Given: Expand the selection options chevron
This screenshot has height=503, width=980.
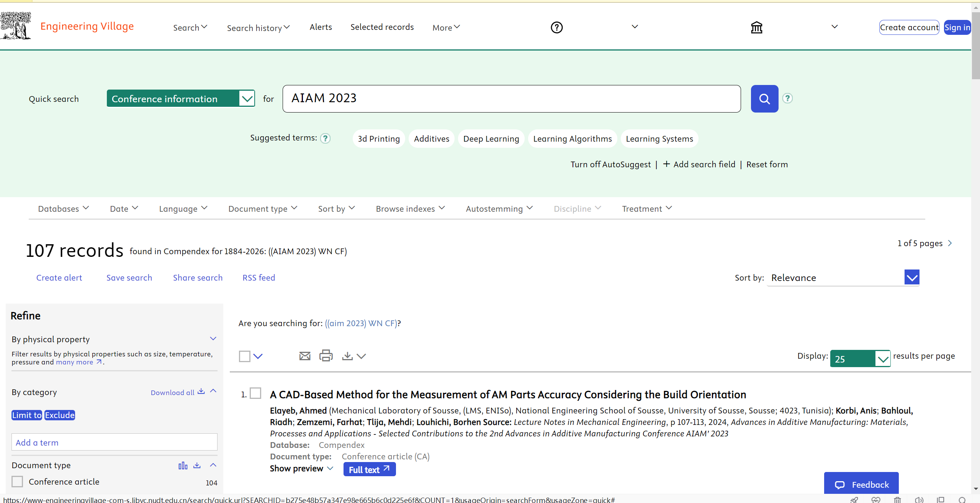Looking at the screenshot, I should pyautogui.click(x=258, y=356).
